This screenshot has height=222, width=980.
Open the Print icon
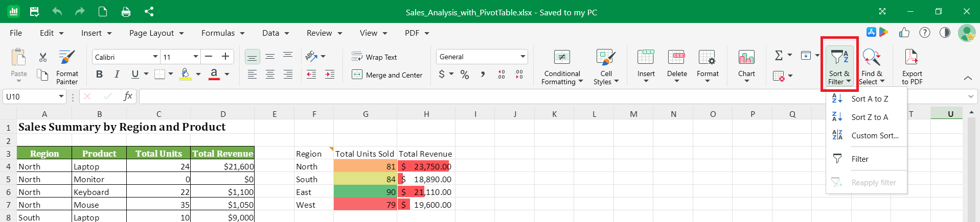[126, 11]
